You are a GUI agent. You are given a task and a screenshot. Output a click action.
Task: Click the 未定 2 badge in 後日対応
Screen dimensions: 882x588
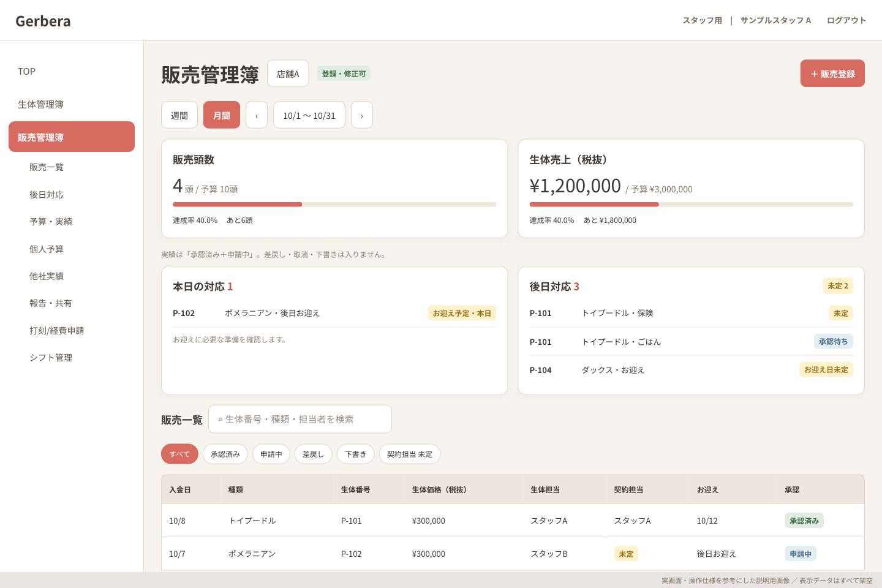click(838, 286)
